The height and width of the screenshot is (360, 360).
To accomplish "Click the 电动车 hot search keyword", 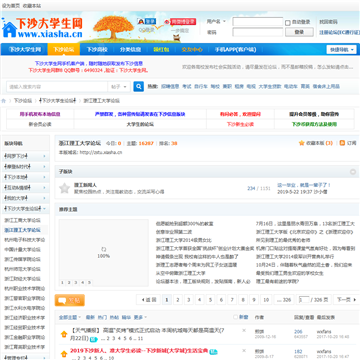I will click(x=291, y=86).
